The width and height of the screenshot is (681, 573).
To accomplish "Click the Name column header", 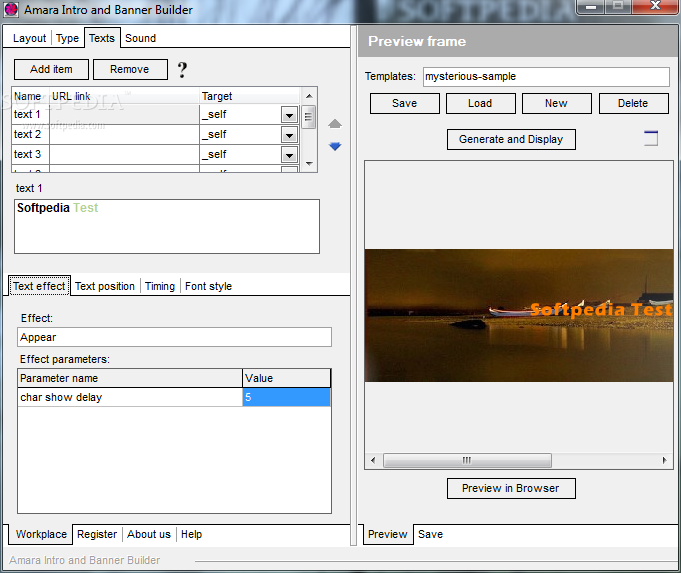I will (30, 96).
